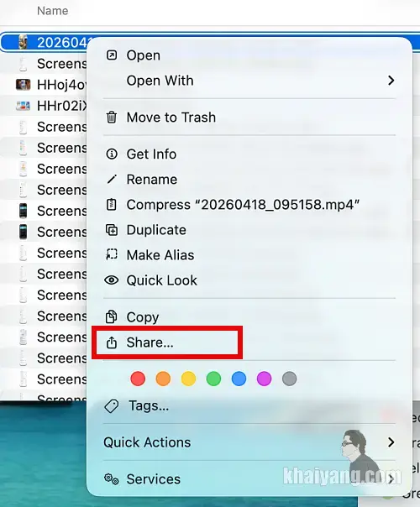Click the Copy documents icon

pos(112,317)
